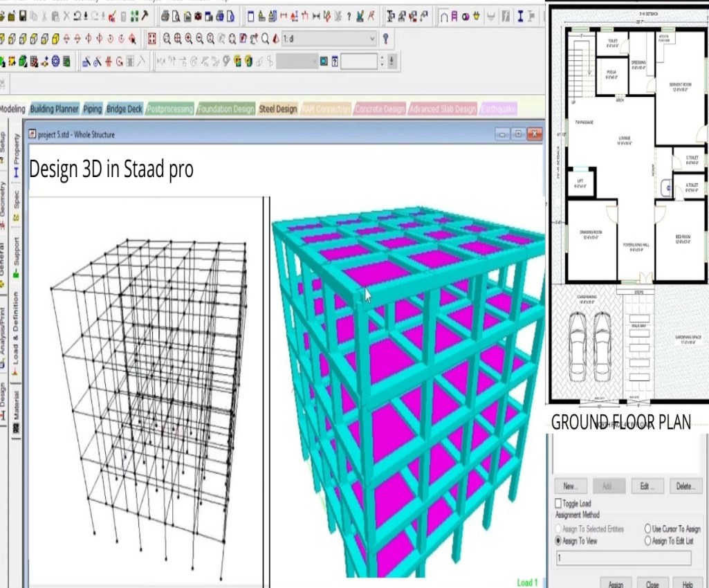Click the Zoom Window magnifier icon

pyautogui.click(x=178, y=39)
